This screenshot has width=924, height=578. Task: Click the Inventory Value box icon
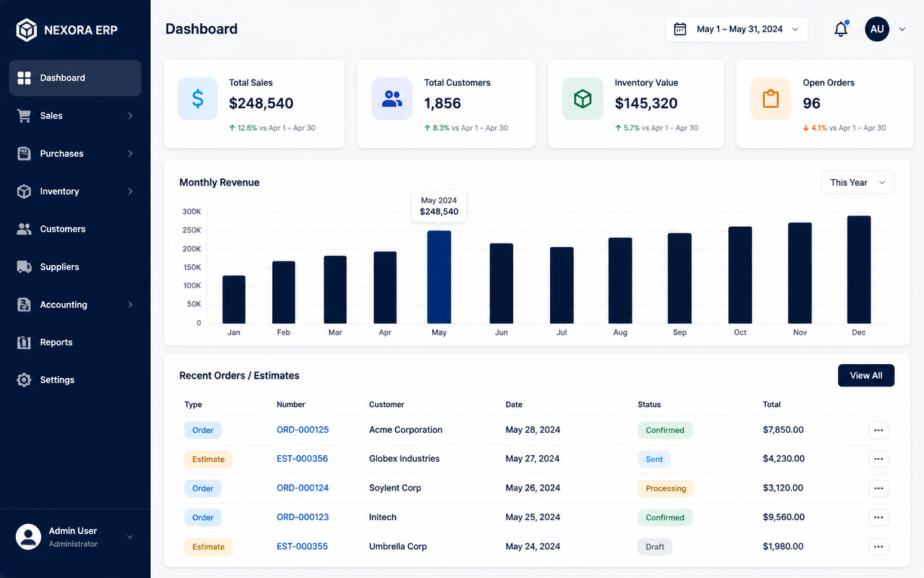(x=583, y=98)
